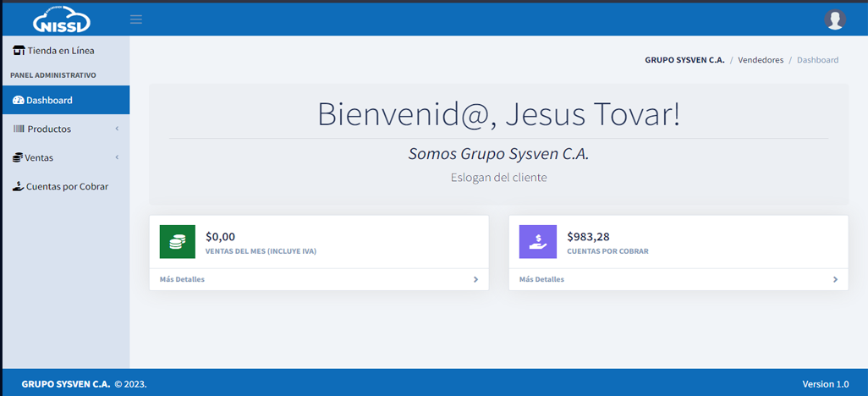This screenshot has width=868, height=396.
Task: Open Tienda en Línea from sidebar
Action: click(x=60, y=51)
